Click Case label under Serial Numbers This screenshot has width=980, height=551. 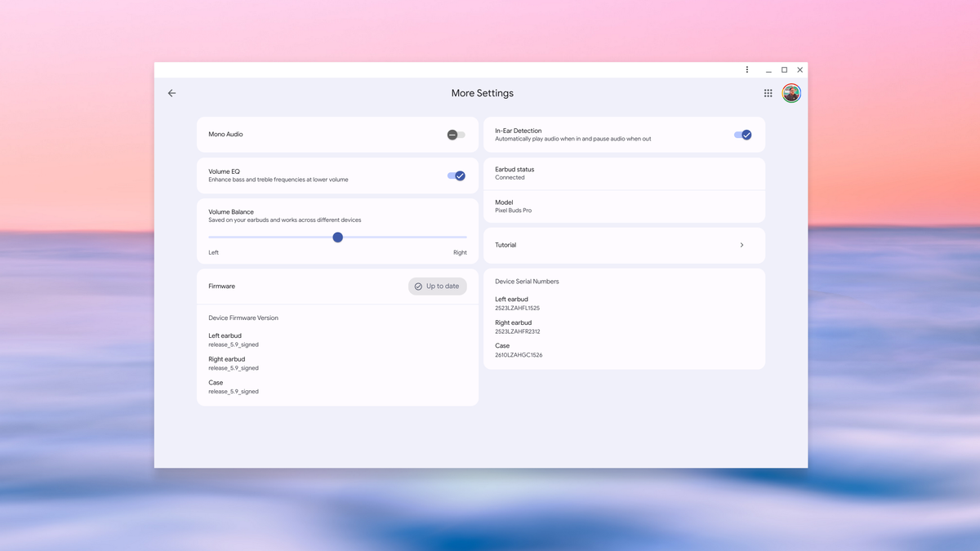tap(502, 346)
